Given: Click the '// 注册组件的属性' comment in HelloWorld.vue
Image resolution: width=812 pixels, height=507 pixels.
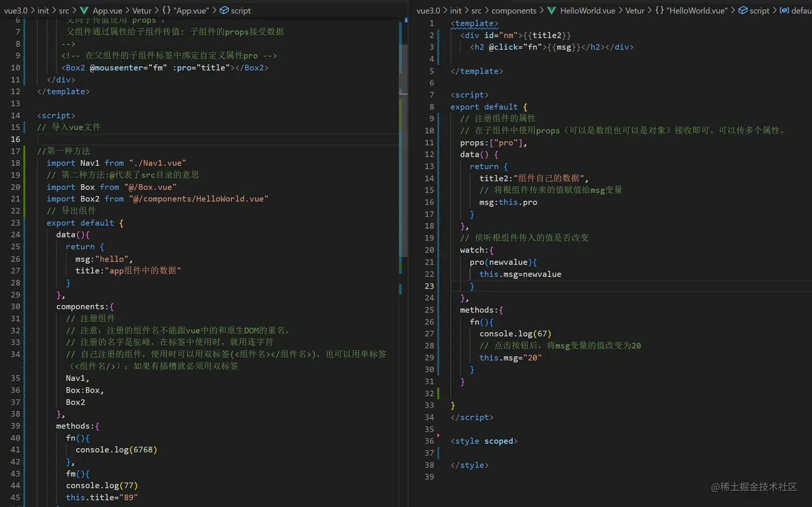Looking at the screenshot, I should point(497,119).
